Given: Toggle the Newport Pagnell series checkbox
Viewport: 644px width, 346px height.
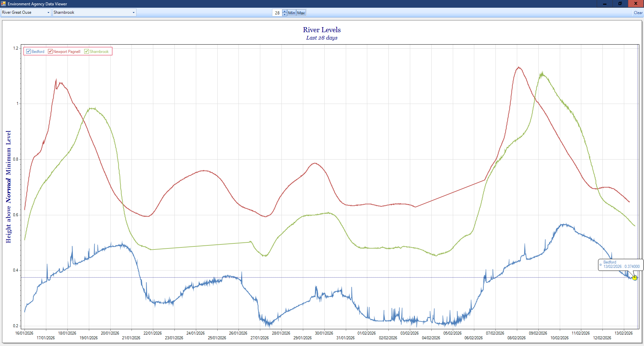Looking at the screenshot, I should [x=50, y=51].
